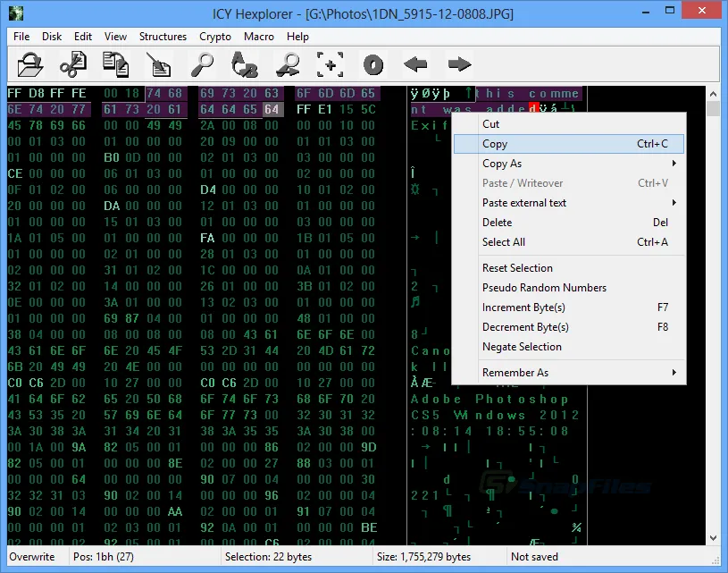The width and height of the screenshot is (728, 573).
Task: Click the highlighted hex byte 64
Action: tap(272, 109)
